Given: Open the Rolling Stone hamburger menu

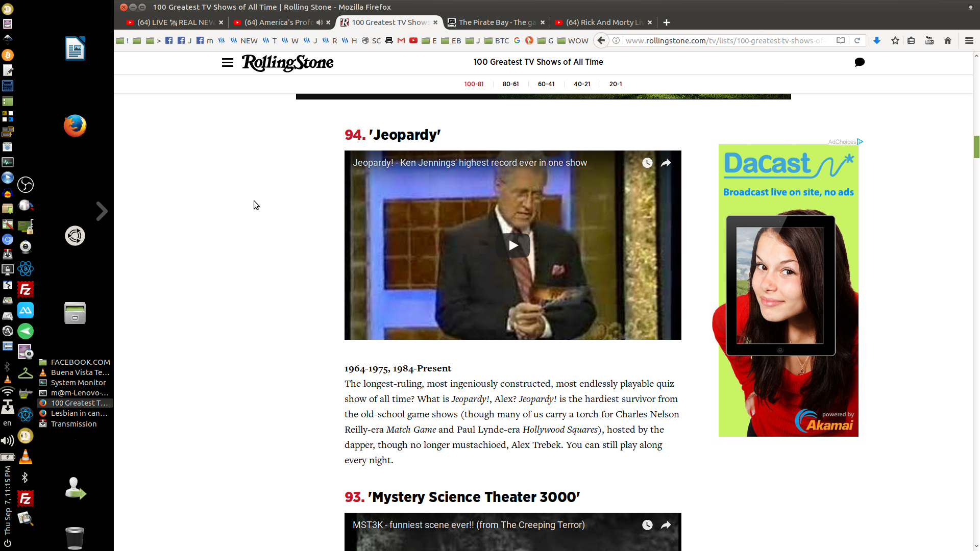Looking at the screenshot, I should tap(228, 62).
